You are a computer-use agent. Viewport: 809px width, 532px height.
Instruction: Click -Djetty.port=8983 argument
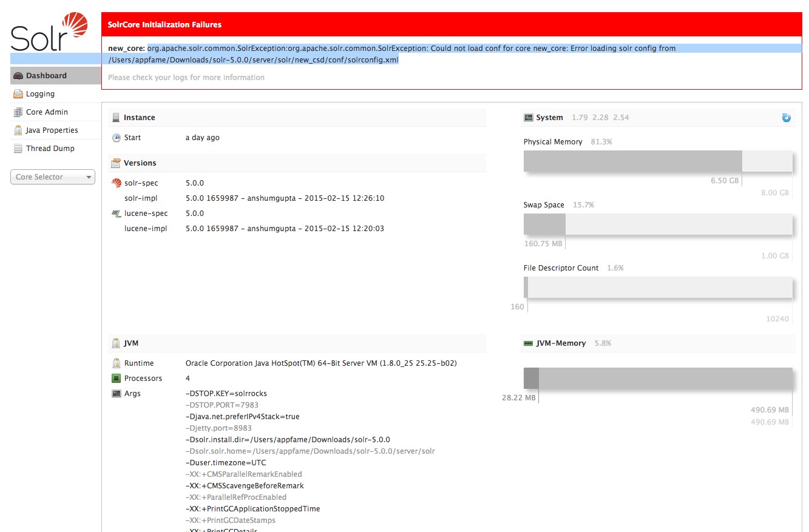click(218, 428)
